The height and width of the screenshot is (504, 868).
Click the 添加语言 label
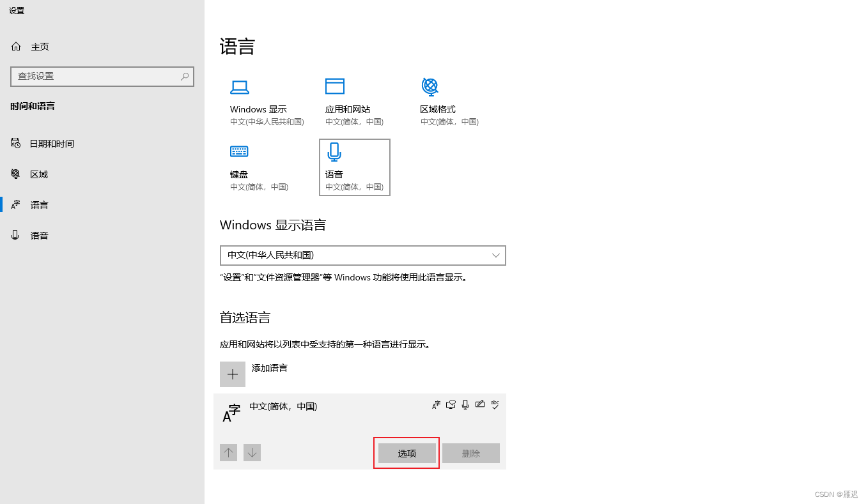[x=270, y=368]
